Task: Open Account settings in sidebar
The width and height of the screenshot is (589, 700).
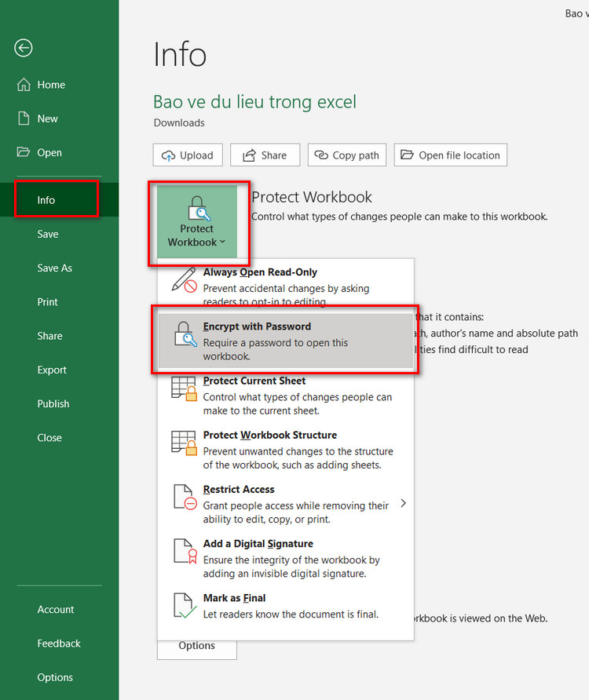Action: point(60,609)
